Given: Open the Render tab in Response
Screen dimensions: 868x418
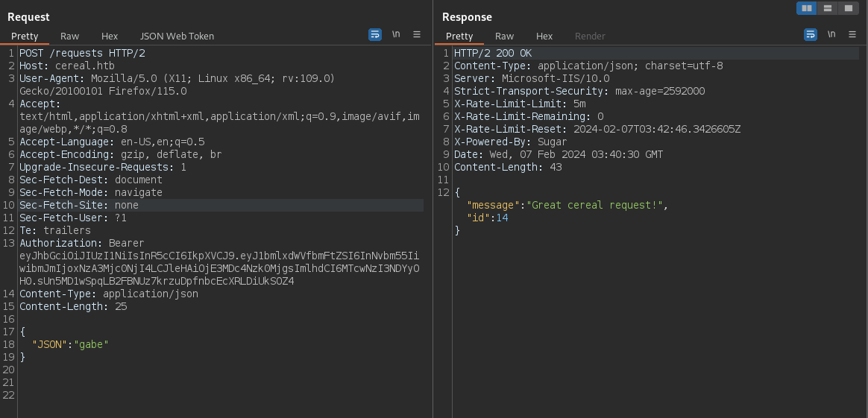Looking at the screenshot, I should point(590,36).
